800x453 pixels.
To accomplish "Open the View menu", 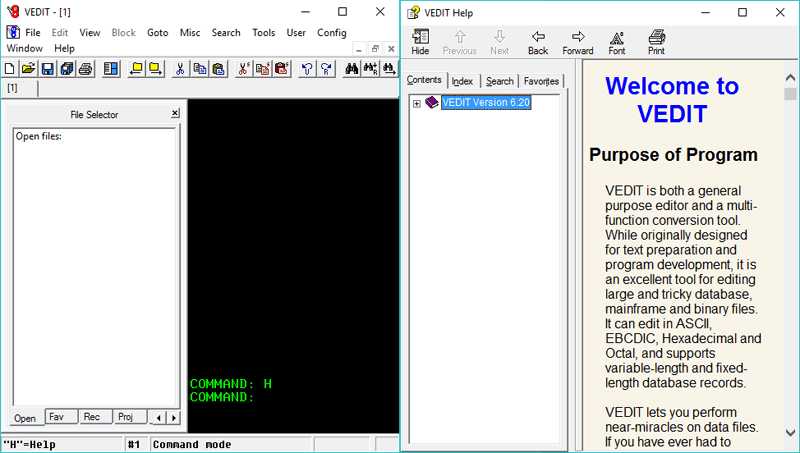I will 90,33.
